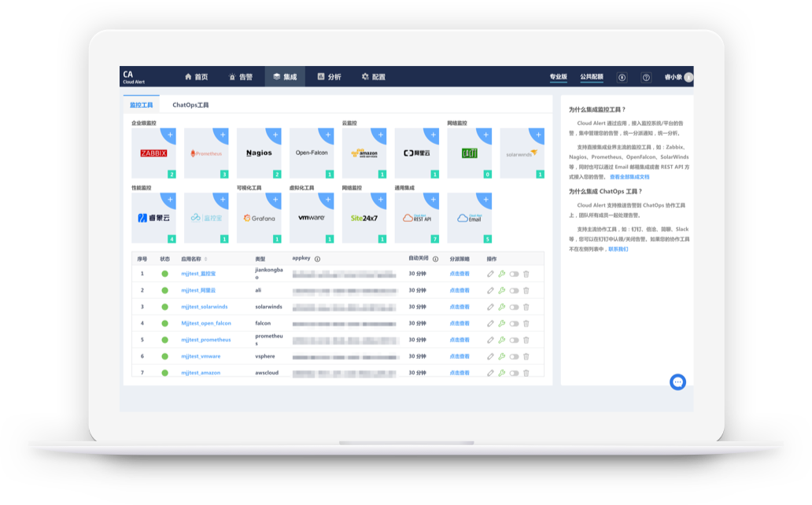Image resolution: width=812 pixels, height=505 pixels.
Task: Click the 专业版 link in the top bar
Action: click(559, 76)
